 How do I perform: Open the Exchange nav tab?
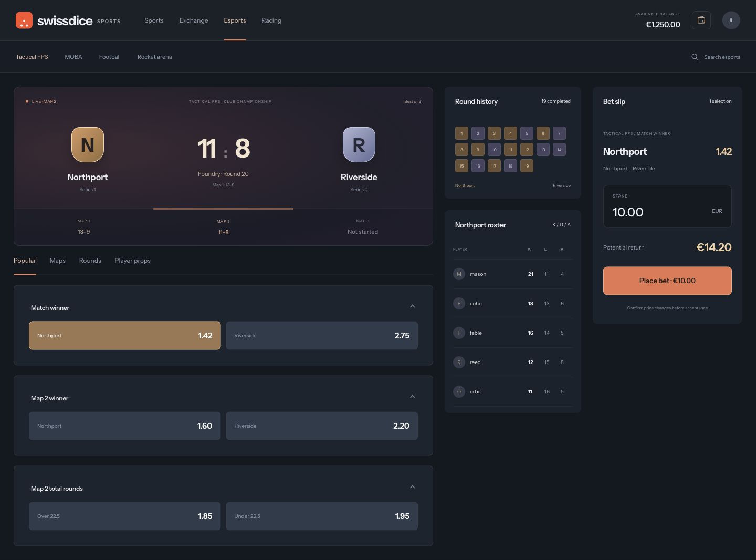194,20
